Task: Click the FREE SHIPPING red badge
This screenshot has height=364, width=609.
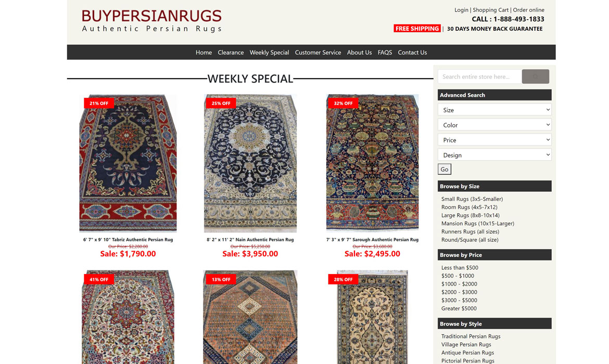Action: coord(417,28)
